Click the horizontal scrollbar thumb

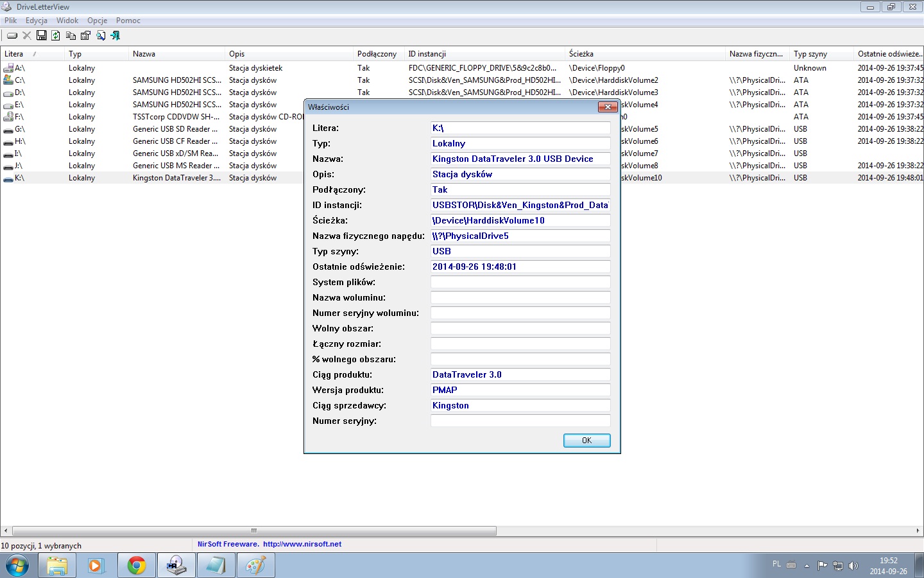[x=254, y=530]
